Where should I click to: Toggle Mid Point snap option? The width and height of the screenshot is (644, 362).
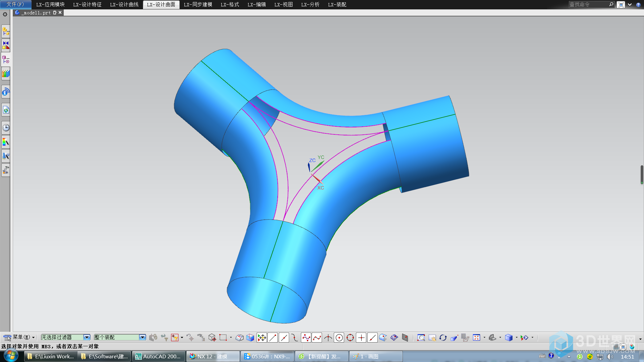click(x=284, y=338)
